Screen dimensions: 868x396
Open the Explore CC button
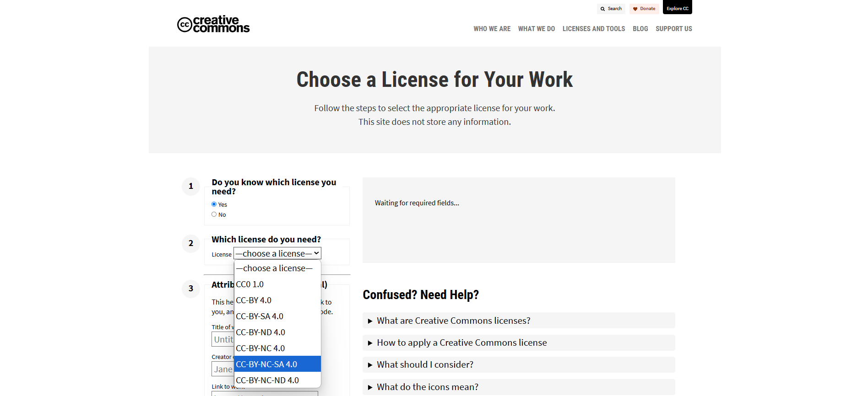(677, 7)
